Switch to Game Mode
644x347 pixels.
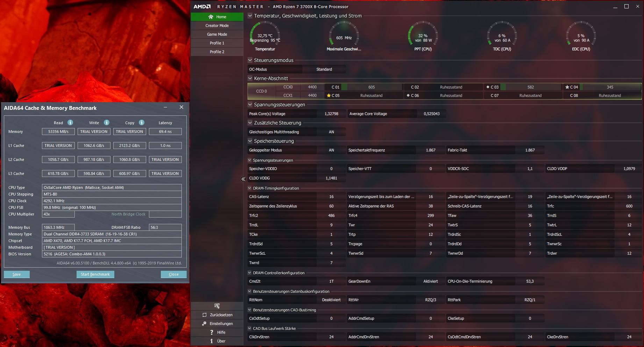click(217, 34)
